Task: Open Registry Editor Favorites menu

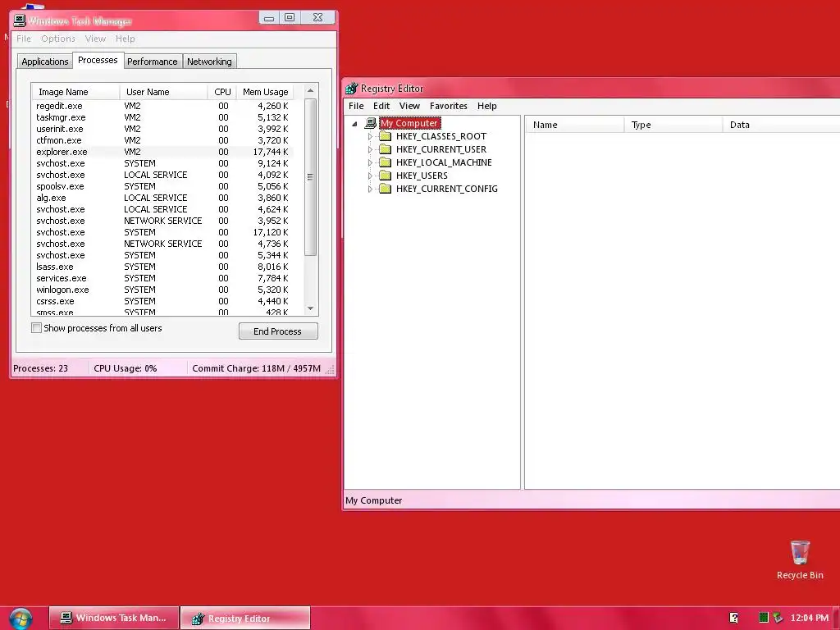Action: pos(449,106)
